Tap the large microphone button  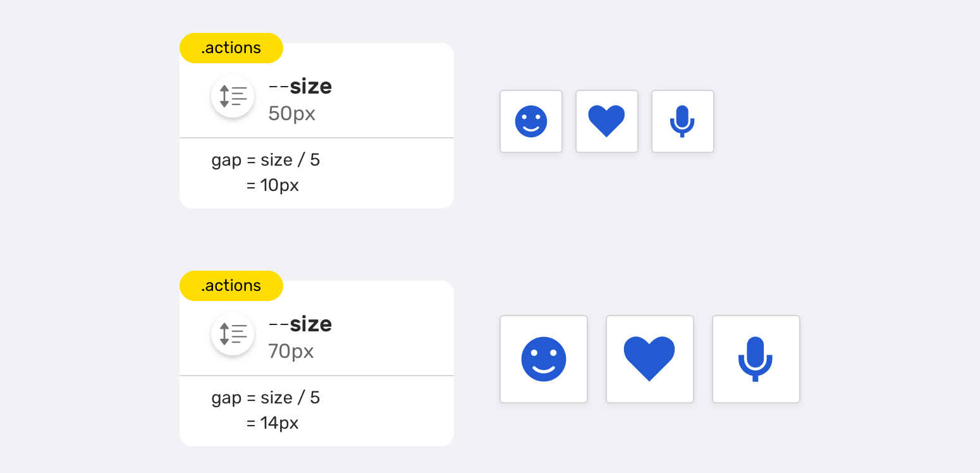click(756, 359)
